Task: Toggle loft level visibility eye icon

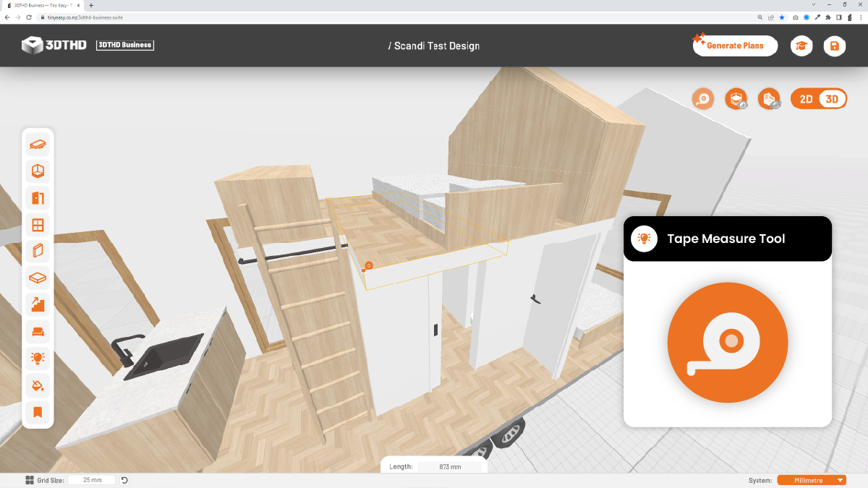Action: [x=736, y=99]
